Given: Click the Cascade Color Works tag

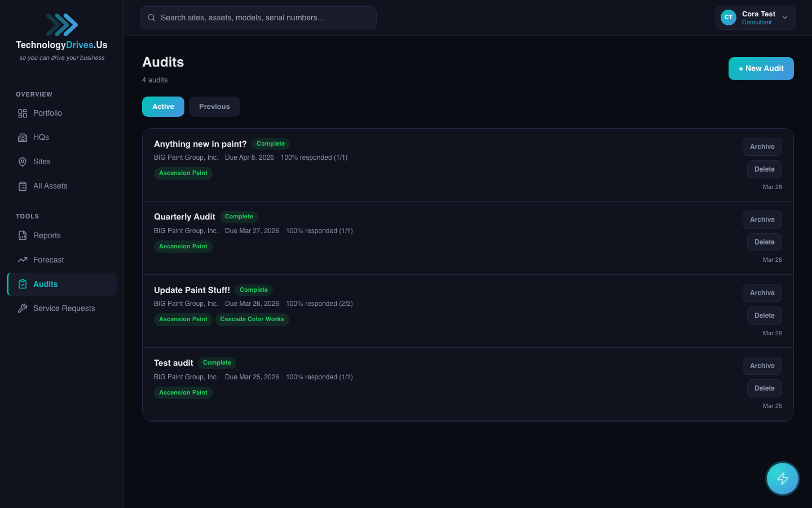Looking at the screenshot, I should [252, 319].
